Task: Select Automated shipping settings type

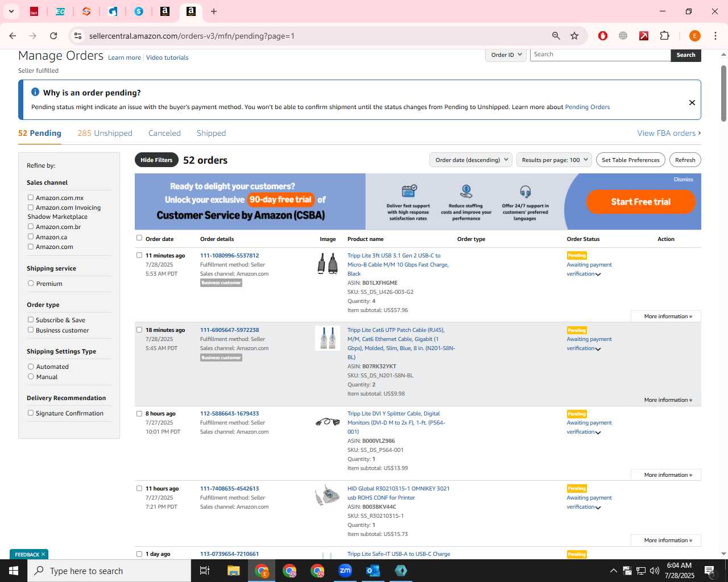Action: [x=31, y=367]
